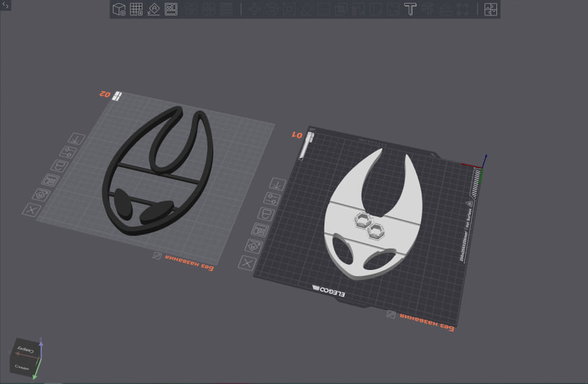Select the dimmed variable layer height icon
Screen dimensions: 588x384
point(226,9)
